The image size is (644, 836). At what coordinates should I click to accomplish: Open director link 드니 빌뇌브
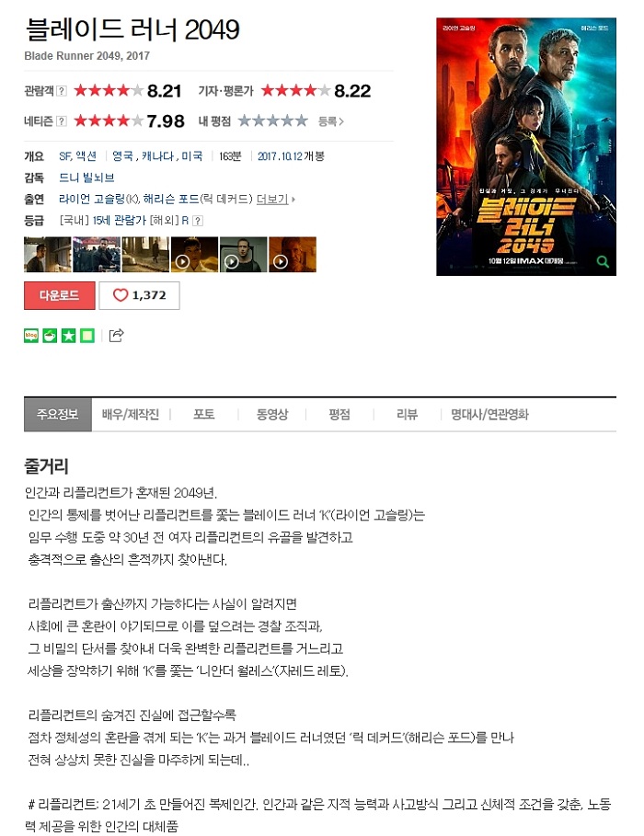86,178
